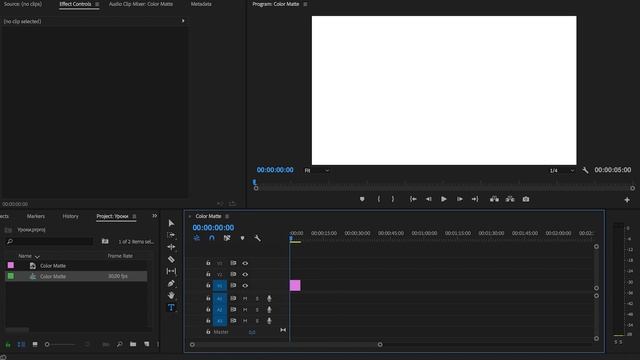Mute audio track A1
Image resolution: width=640 pixels, height=360 pixels.
[x=245, y=298]
